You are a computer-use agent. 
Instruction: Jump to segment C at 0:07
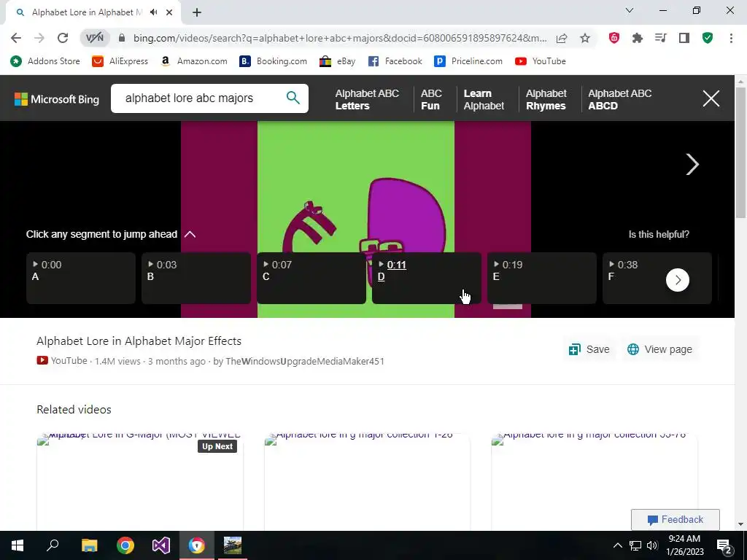coord(311,278)
